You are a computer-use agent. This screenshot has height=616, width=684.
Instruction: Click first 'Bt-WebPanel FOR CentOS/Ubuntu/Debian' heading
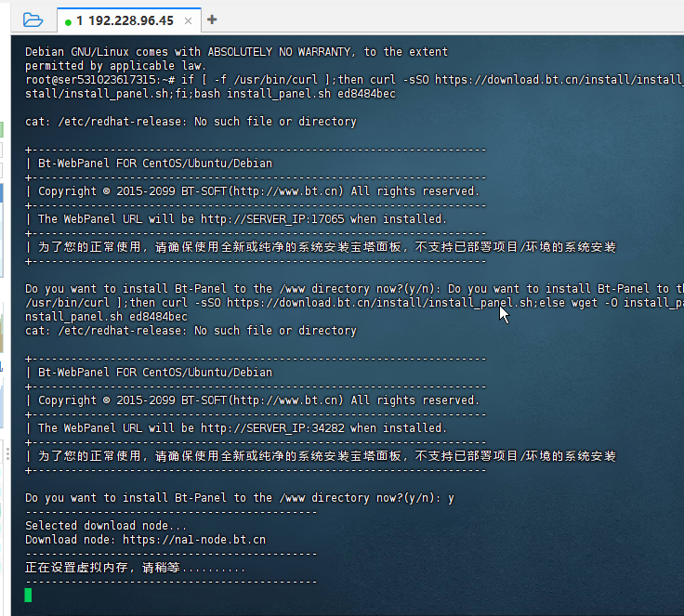pyautogui.click(x=149, y=164)
